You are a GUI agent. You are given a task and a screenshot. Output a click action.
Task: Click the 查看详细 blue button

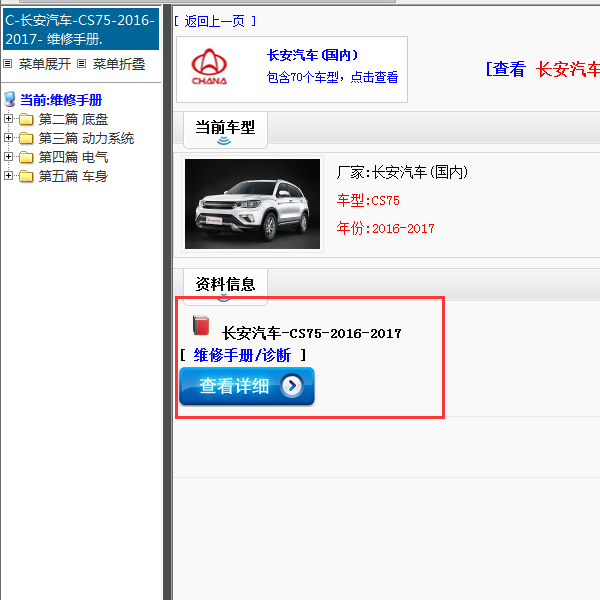tap(247, 386)
